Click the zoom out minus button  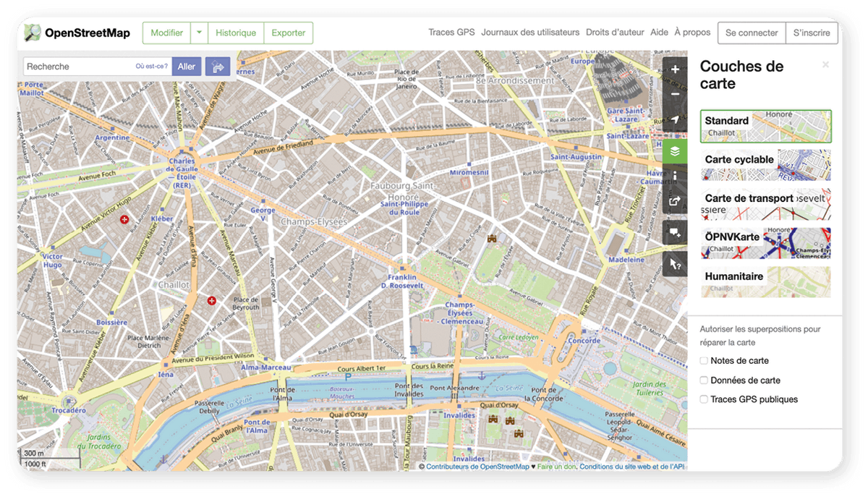click(x=675, y=94)
